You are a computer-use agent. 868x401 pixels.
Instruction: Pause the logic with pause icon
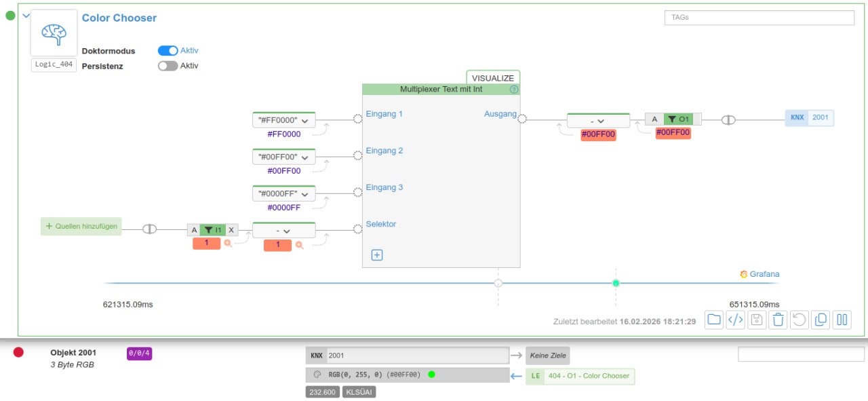[x=842, y=320]
